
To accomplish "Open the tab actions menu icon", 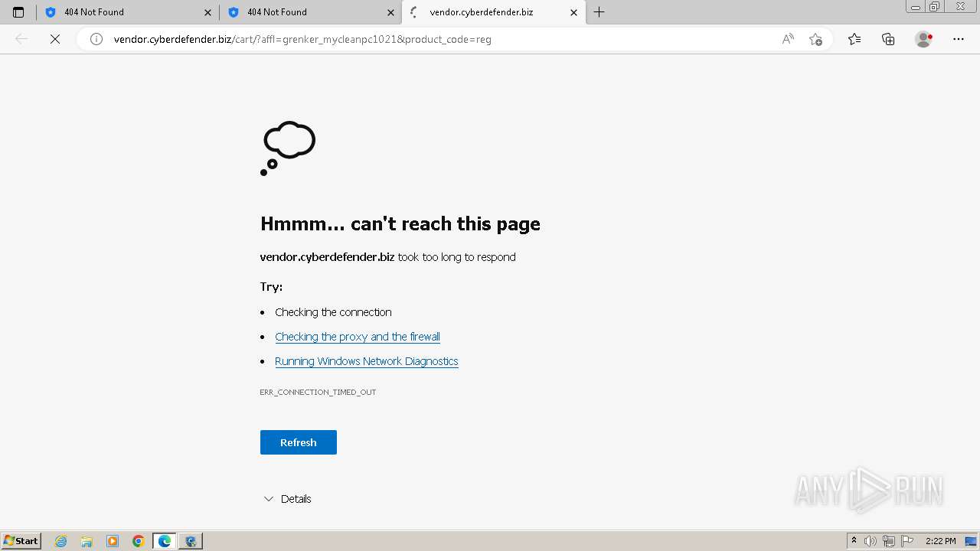I will point(18,12).
